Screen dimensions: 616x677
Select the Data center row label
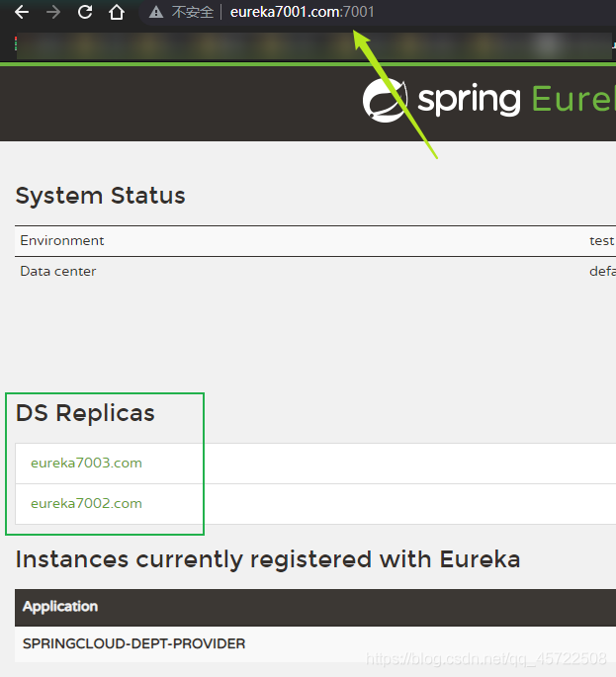[x=58, y=271]
